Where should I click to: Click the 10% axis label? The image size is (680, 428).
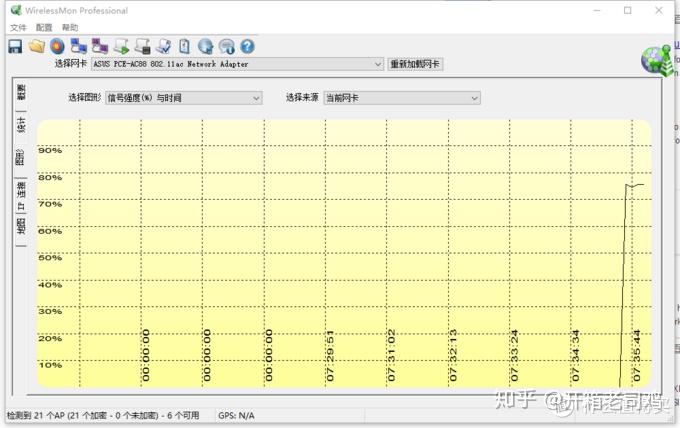tap(50, 365)
